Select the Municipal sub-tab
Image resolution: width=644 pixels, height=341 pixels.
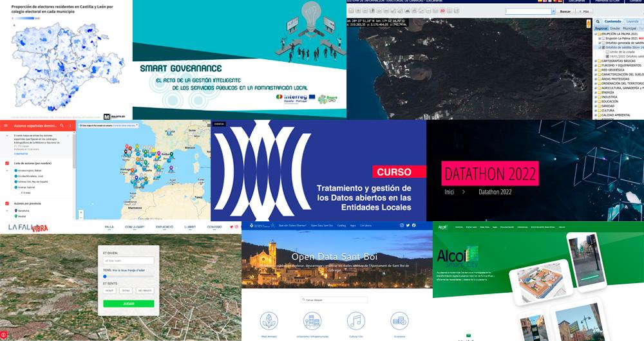tap(629, 28)
